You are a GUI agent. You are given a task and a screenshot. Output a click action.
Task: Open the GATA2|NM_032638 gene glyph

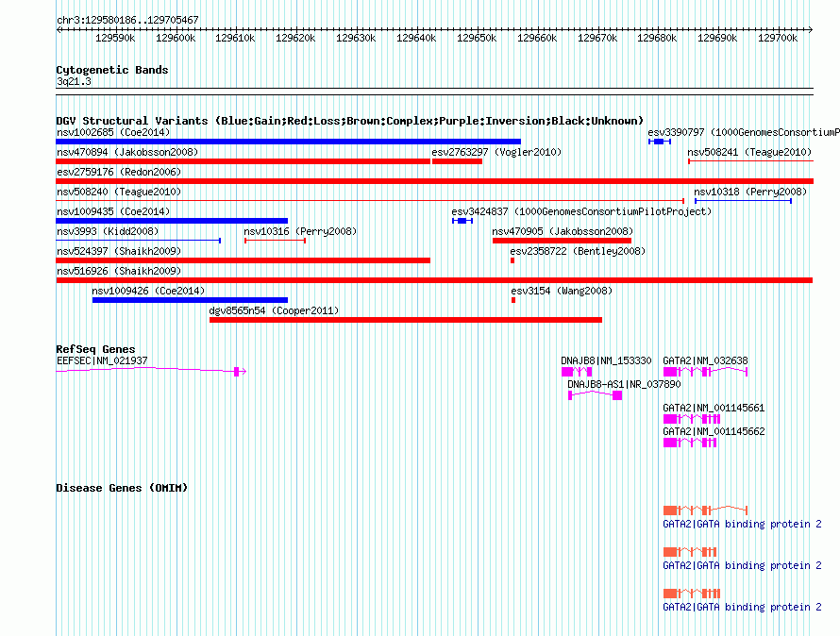(x=705, y=372)
